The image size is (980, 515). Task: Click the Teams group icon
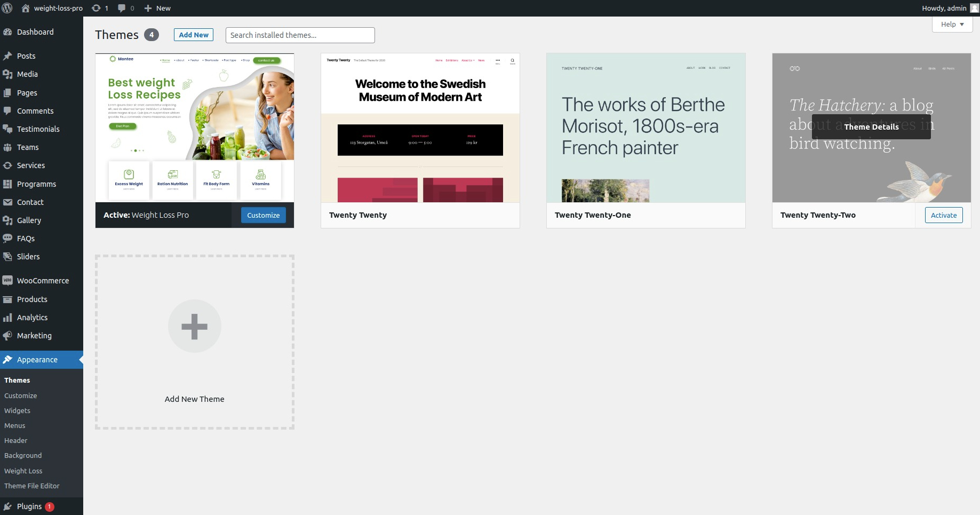click(7, 147)
